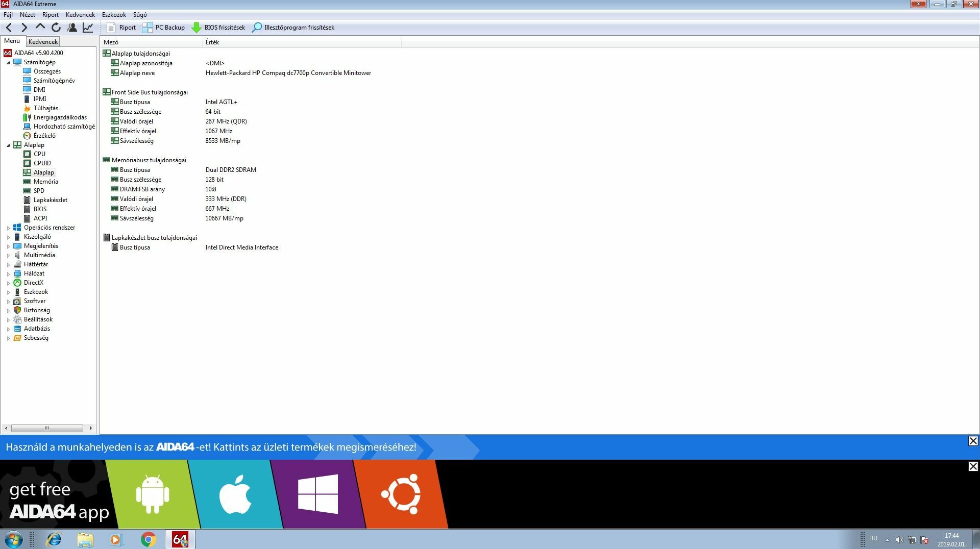Viewport: 980px width, 549px height.
Task: Click the Forward navigation arrow
Action: (24, 28)
